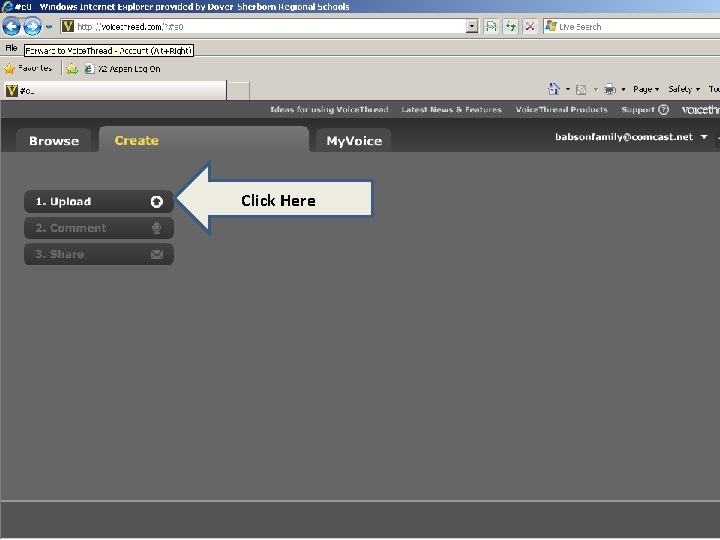Expand the address bar history dropdown
720x540 pixels.
point(472,27)
